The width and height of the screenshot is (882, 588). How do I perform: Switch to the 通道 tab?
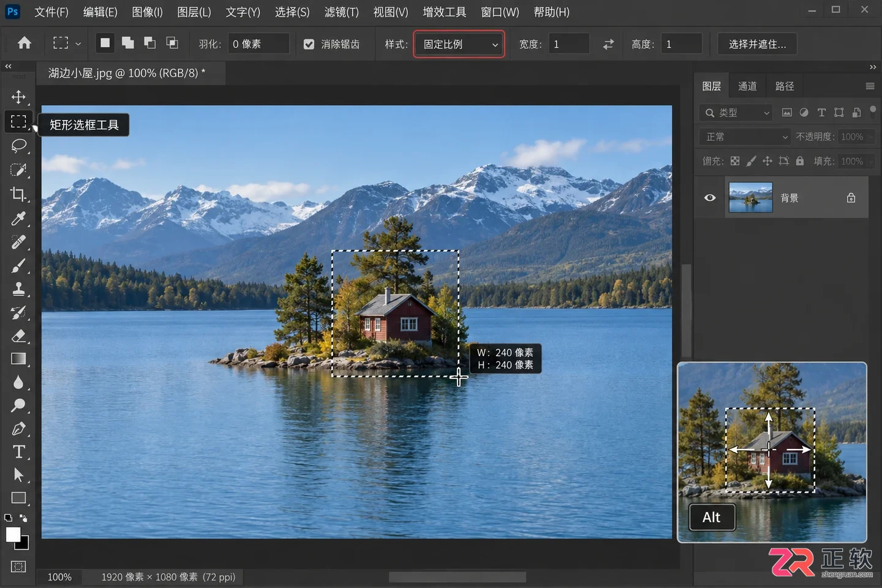pos(747,86)
